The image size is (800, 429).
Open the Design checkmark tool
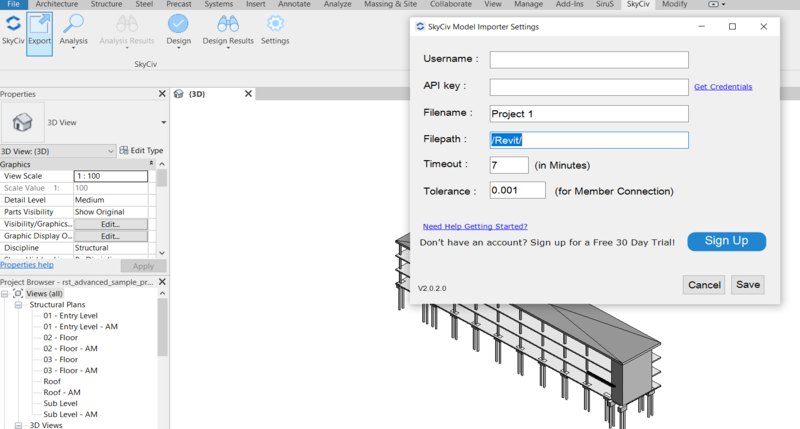coord(178,30)
